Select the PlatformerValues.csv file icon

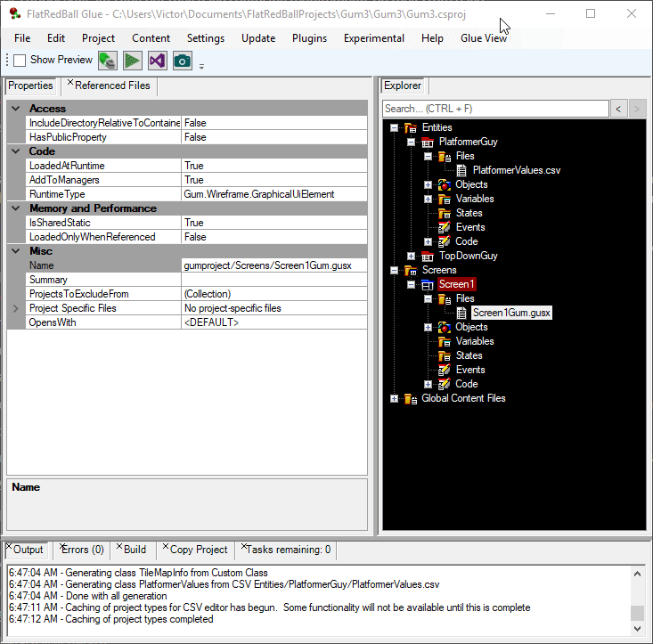pyautogui.click(x=462, y=170)
